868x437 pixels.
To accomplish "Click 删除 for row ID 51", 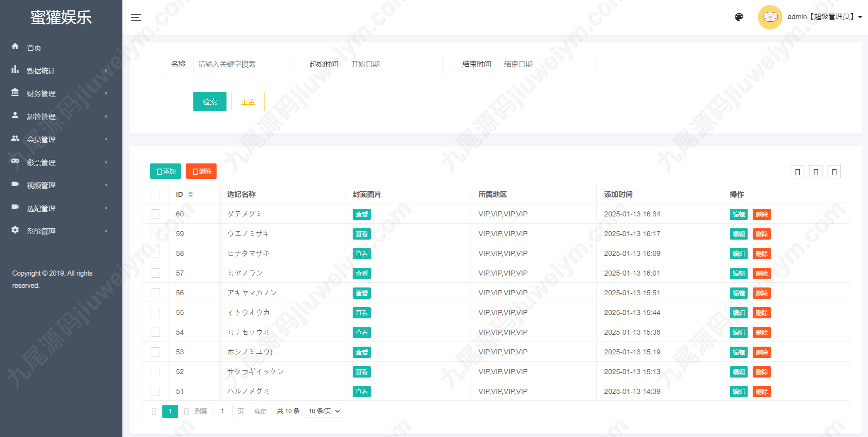I will pyautogui.click(x=762, y=392).
